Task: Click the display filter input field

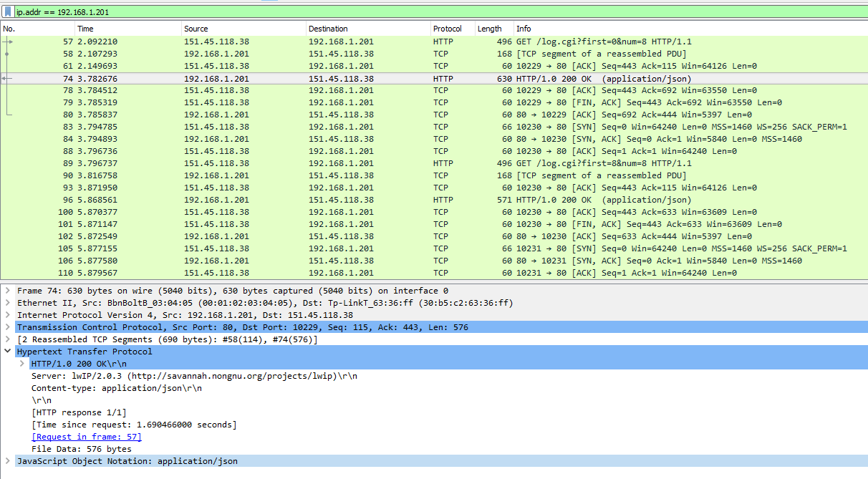Action: [440, 12]
